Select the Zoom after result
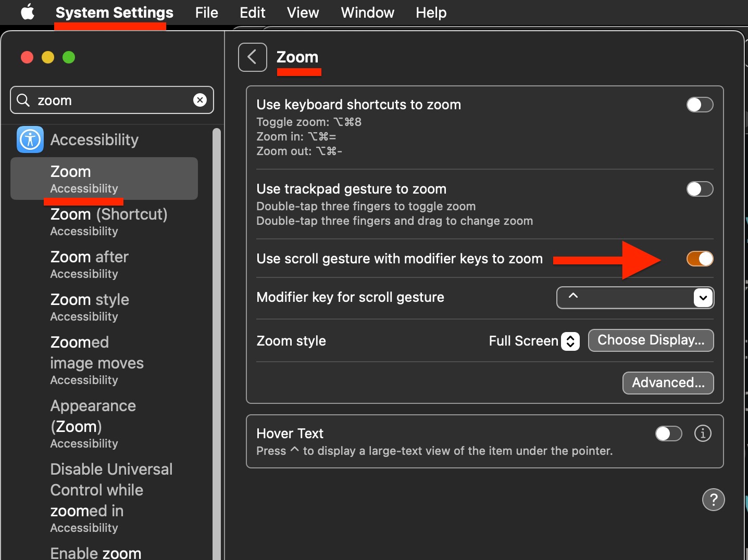Viewport: 748px width, 560px height. pos(104,264)
